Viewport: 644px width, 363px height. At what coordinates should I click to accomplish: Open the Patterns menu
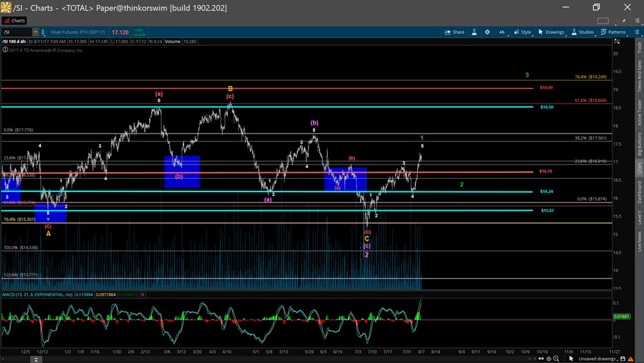[612, 32]
